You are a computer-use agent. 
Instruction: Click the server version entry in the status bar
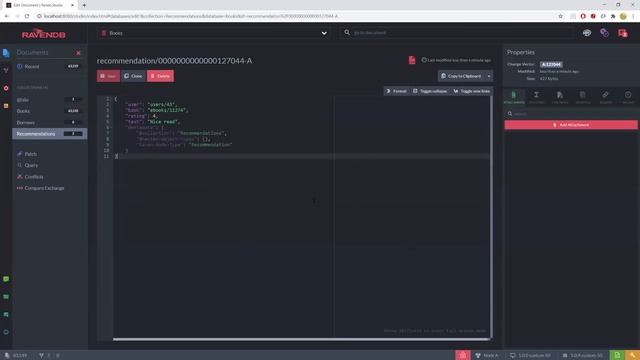click(583, 356)
